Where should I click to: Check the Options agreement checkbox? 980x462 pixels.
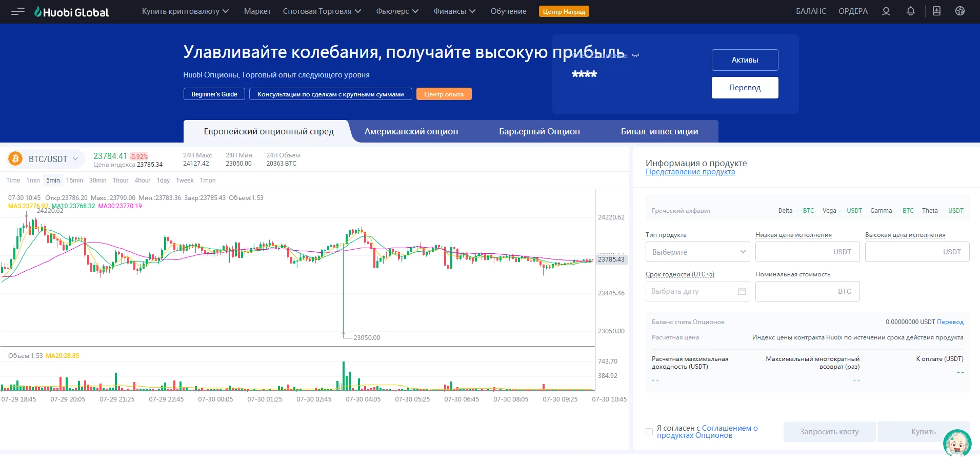(649, 432)
